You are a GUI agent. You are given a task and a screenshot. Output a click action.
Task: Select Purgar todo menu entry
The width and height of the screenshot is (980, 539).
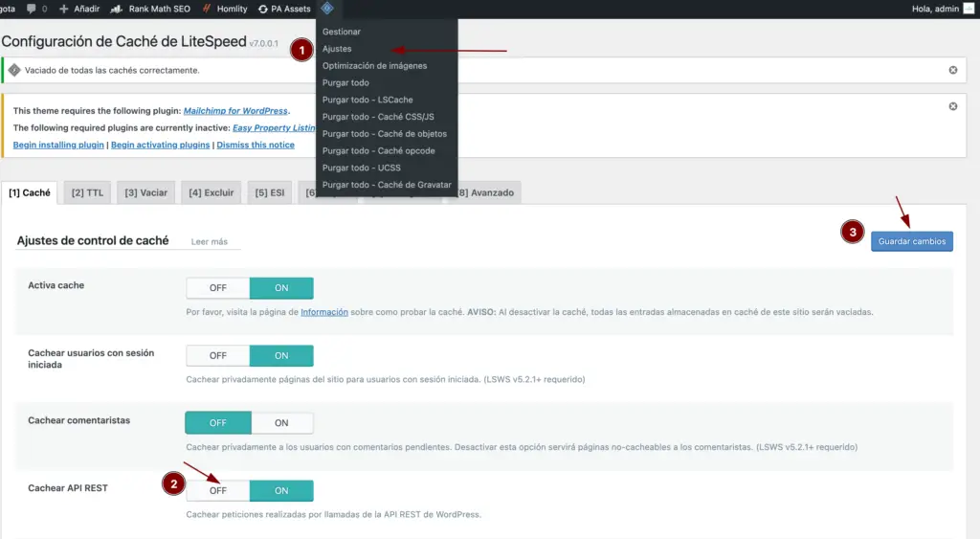click(345, 82)
